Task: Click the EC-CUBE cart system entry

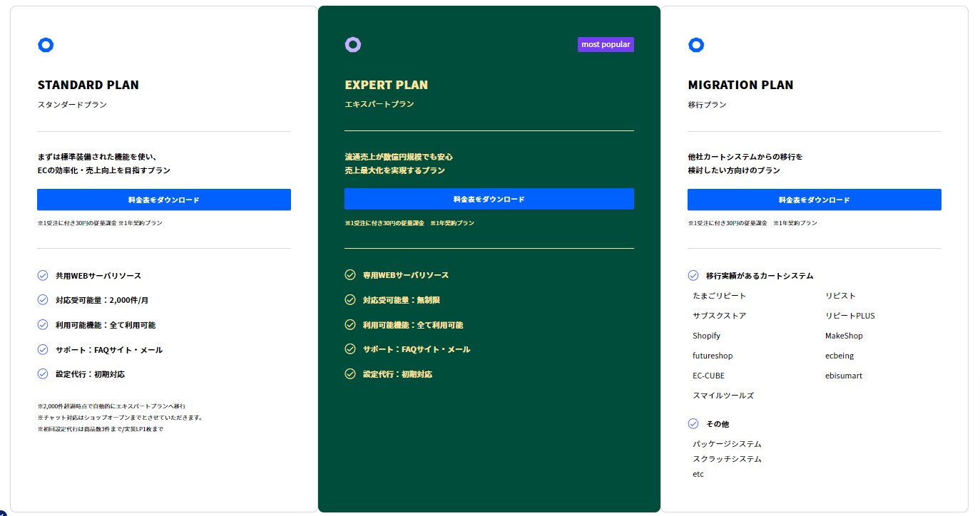Action: [x=708, y=376]
